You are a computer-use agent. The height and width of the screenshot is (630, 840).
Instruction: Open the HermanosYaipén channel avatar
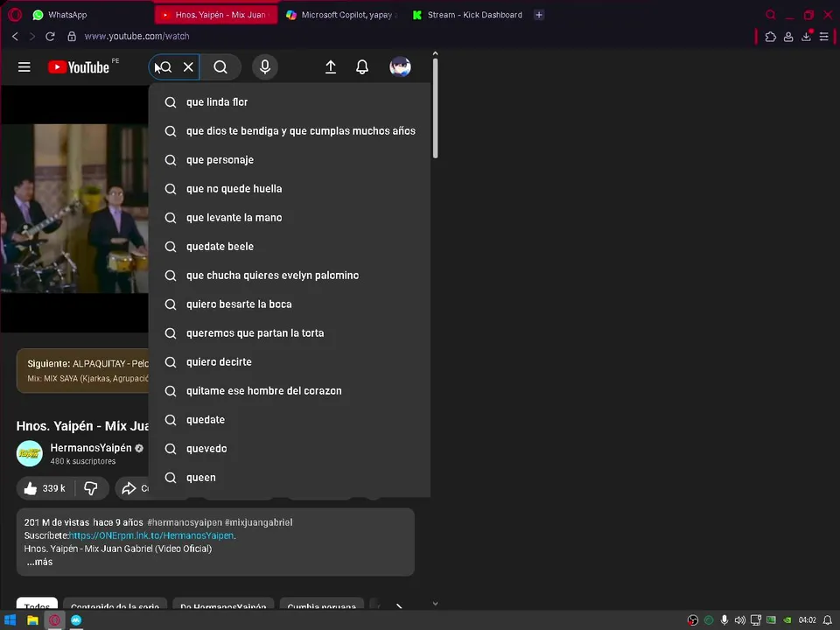30,453
